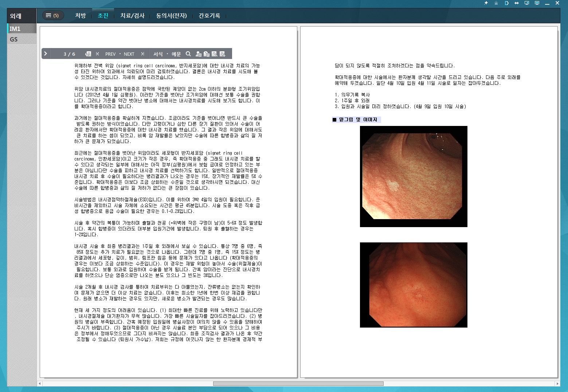The width and height of the screenshot is (568, 392).
Task: Select IM1 department in sidebar
Action: click(22, 29)
